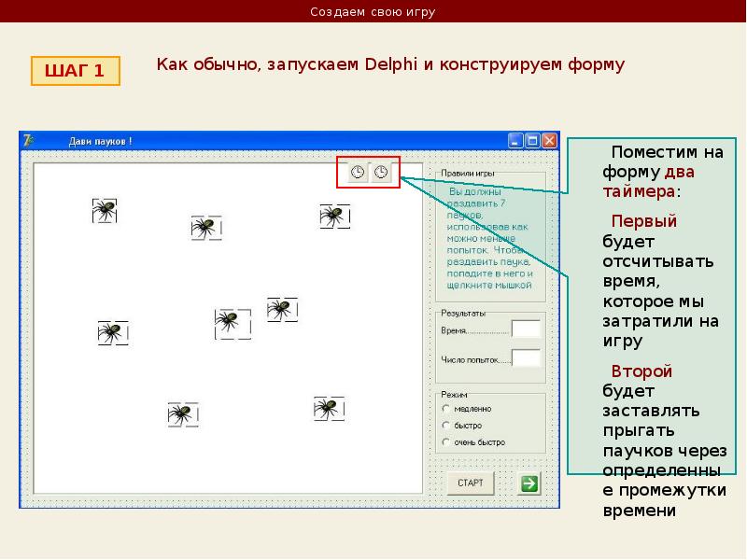Click the Число попыток result field
747x560 pixels.
pyautogui.click(x=526, y=357)
